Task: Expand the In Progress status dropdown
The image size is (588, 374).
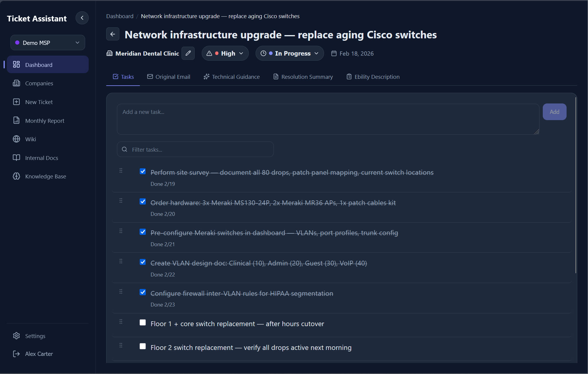Action: coord(290,54)
